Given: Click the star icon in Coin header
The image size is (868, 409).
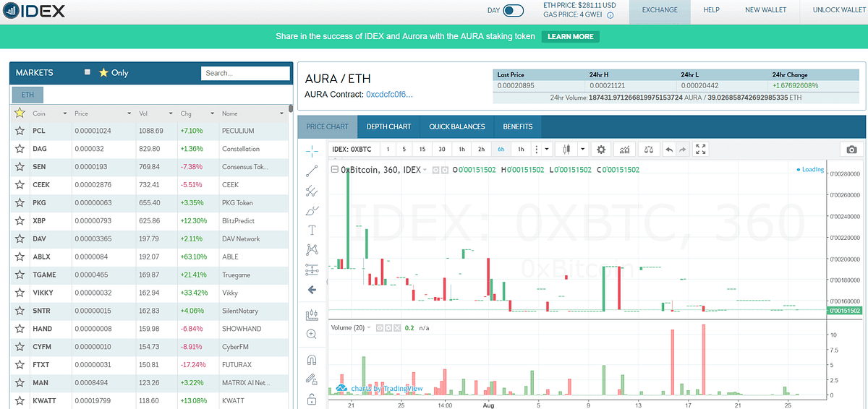Looking at the screenshot, I should pos(20,113).
